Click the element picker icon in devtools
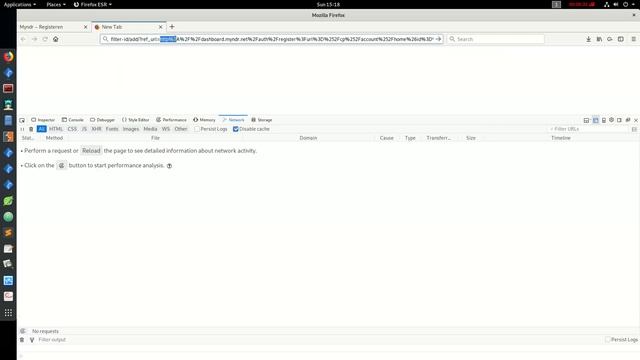The image size is (640, 360). [22, 120]
